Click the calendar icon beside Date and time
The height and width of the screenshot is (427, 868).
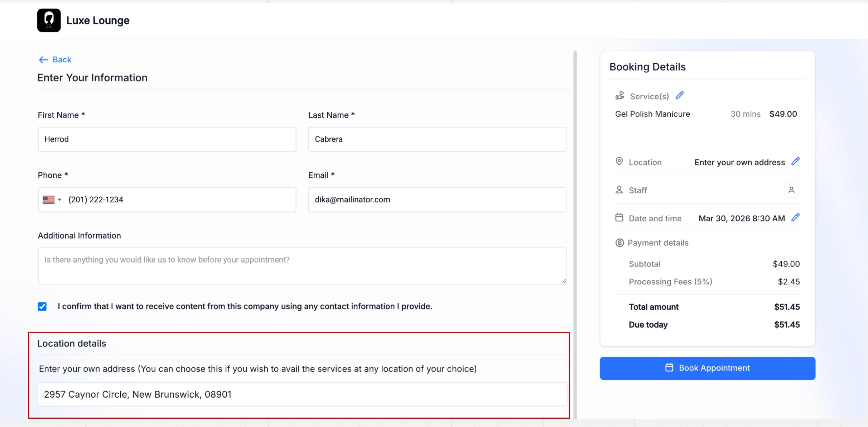point(619,218)
